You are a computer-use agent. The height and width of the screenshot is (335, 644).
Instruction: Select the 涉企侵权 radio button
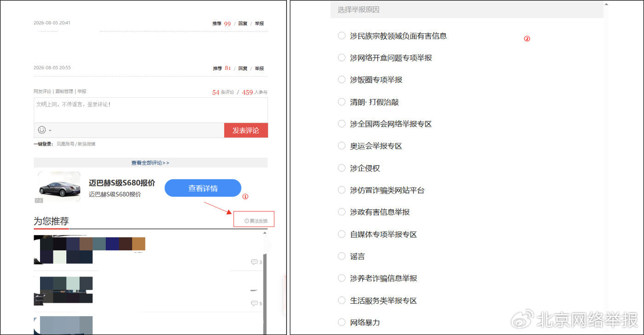pyautogui.click(x=341, y=168)
